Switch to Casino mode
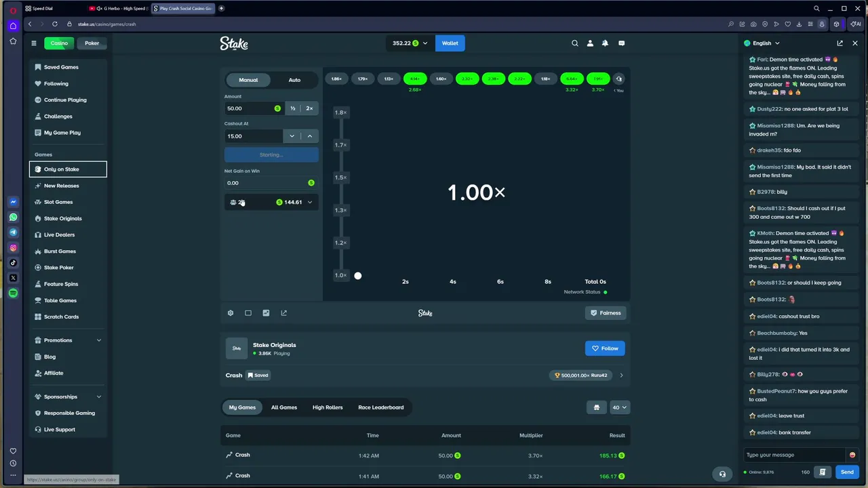 59,43
